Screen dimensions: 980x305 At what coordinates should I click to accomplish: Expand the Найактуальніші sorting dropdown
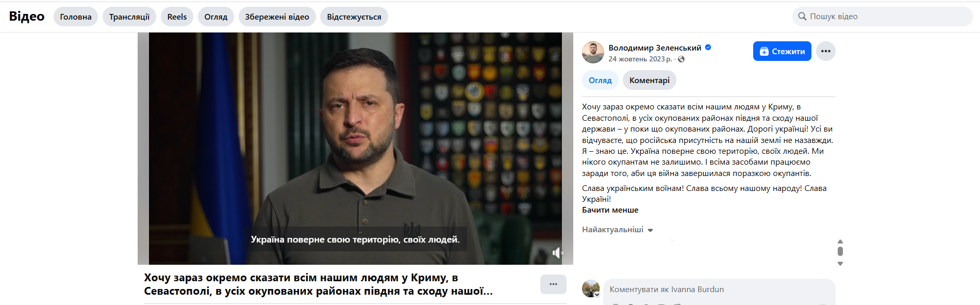(618, 230)
